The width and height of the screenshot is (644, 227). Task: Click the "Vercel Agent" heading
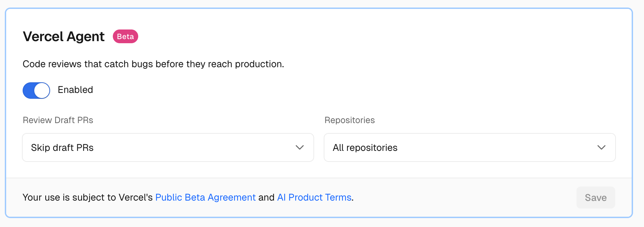click(x=64, y=37)
